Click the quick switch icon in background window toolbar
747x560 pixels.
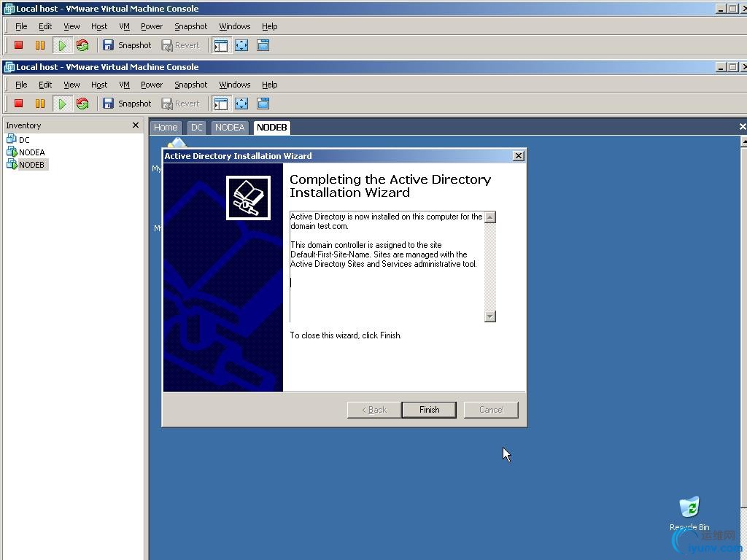[x=263, y=45]
